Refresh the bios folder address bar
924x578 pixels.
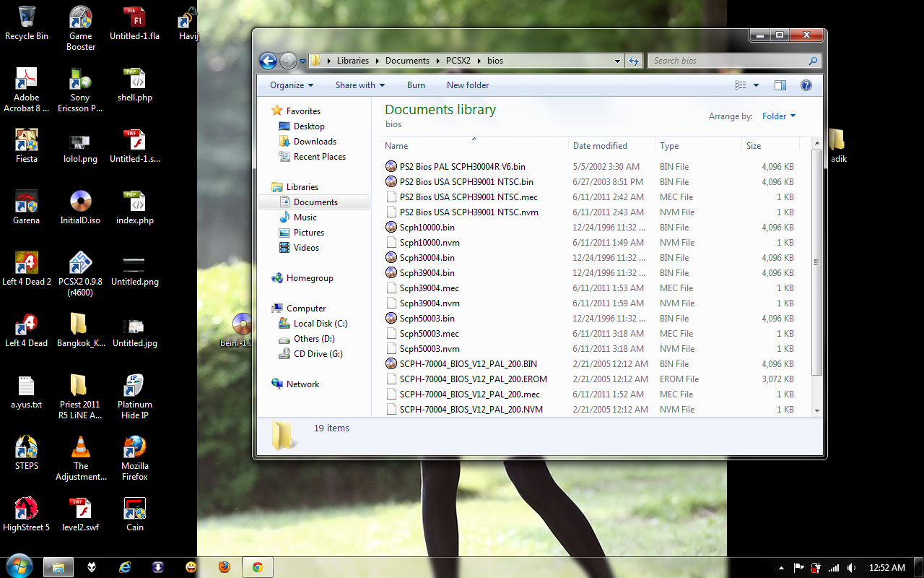634,61
